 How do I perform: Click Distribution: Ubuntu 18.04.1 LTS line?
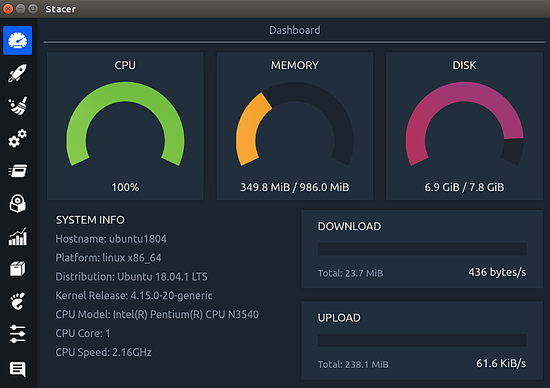click(x=132, y=277)
